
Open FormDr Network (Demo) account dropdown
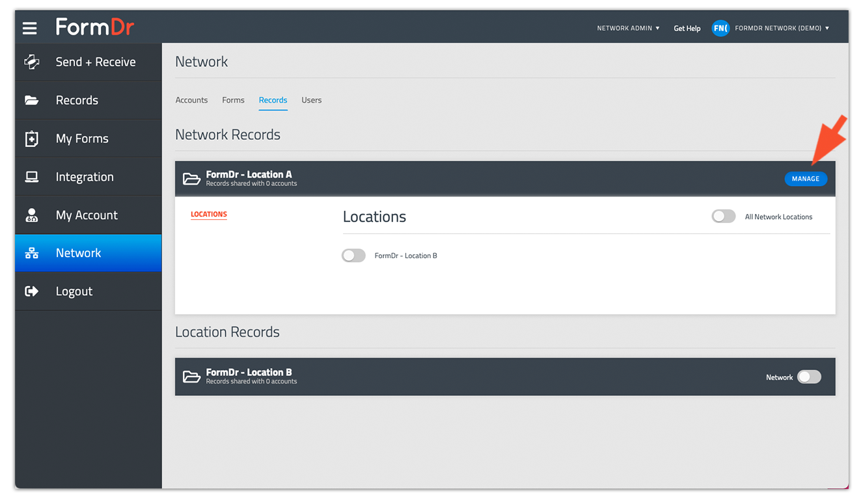tap(782, 28)
